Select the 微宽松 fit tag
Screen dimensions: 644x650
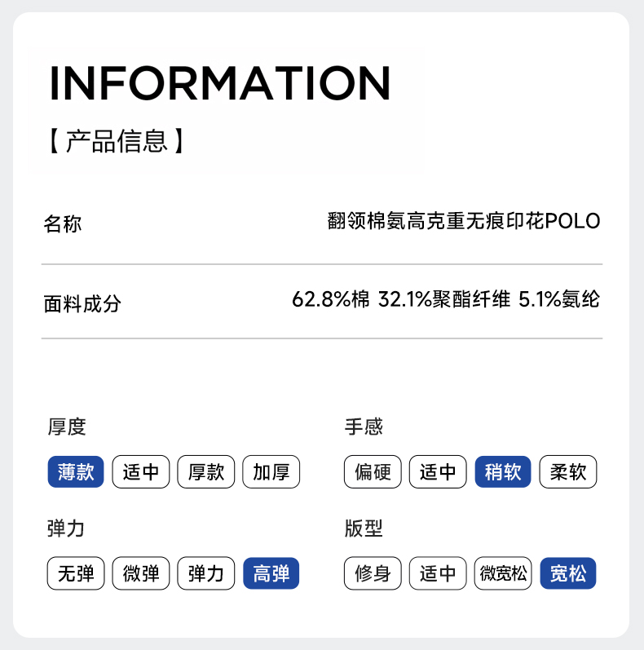tap(503, 573)
